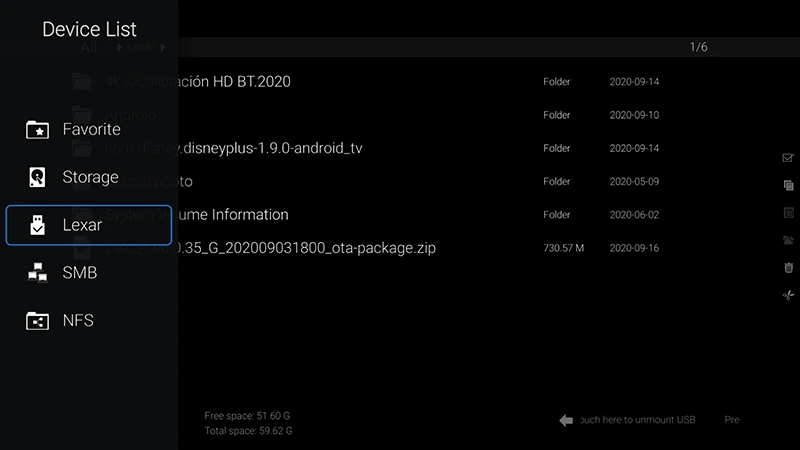Image resolution: width=800 pixels, height=450 pixels.
Task: Open the SMB network share entry
Action: (89, 272)
